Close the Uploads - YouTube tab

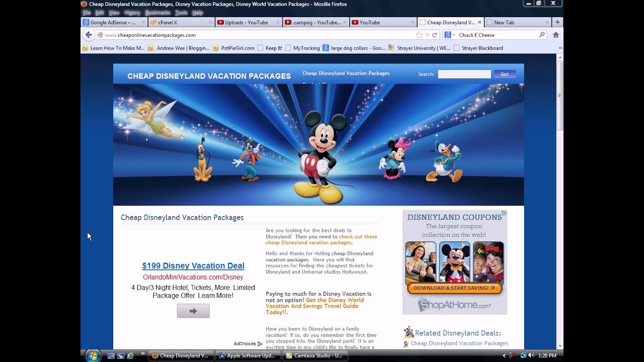277,22
